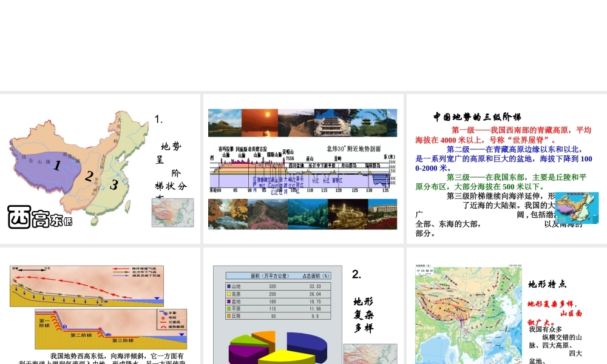Screen dimensions: 607x364
Task: Select the small relief map image below '1.' title
Action: (172, 212)
